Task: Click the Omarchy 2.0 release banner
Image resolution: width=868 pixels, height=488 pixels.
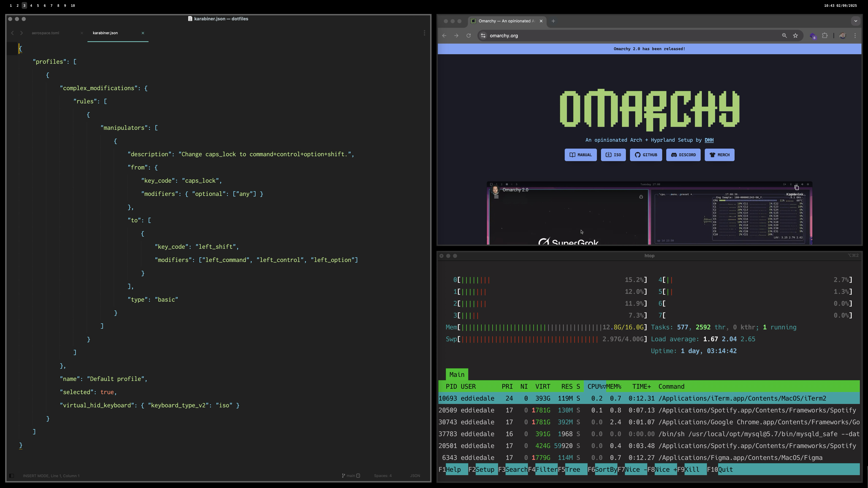Action: tap(649, 49)
